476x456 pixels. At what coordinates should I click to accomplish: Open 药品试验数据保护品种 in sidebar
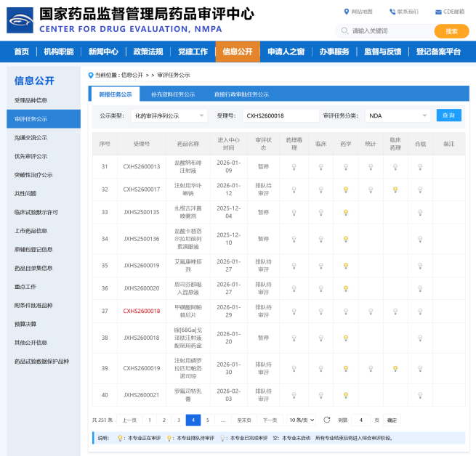click(x=44, y=362)
